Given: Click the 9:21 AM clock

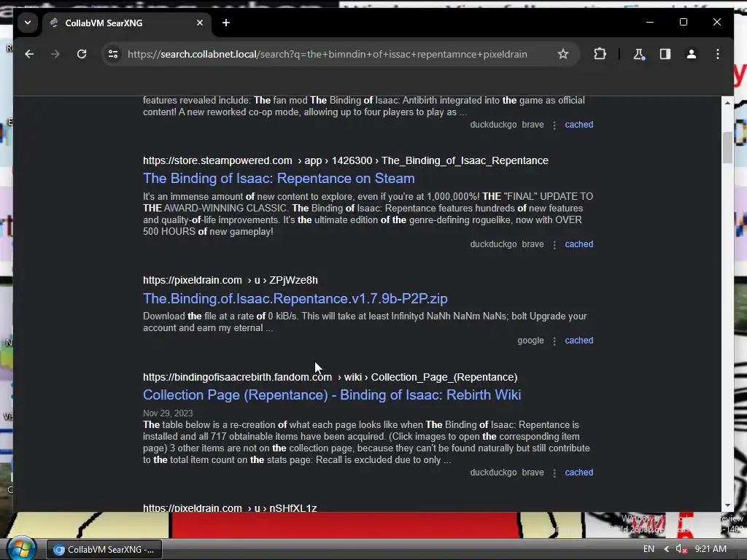Looking at the screenshot, I should (711, 549).
